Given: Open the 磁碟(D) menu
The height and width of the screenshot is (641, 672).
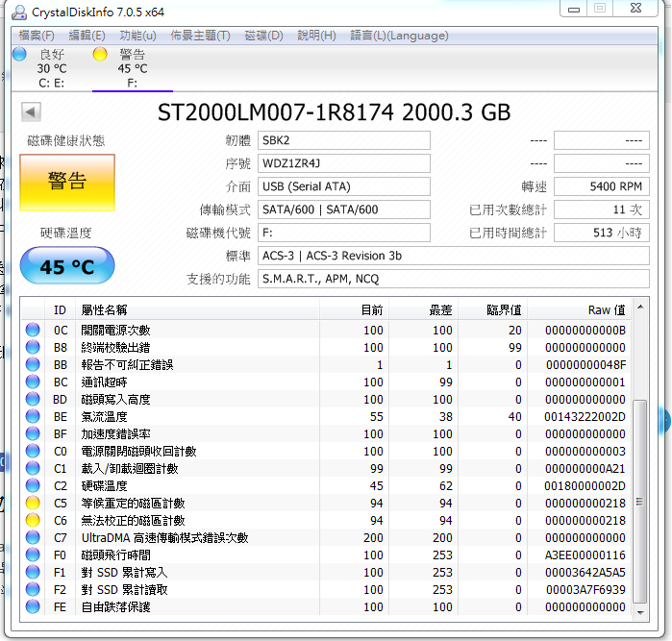Looking at the screenshot, I should point(263,36).
